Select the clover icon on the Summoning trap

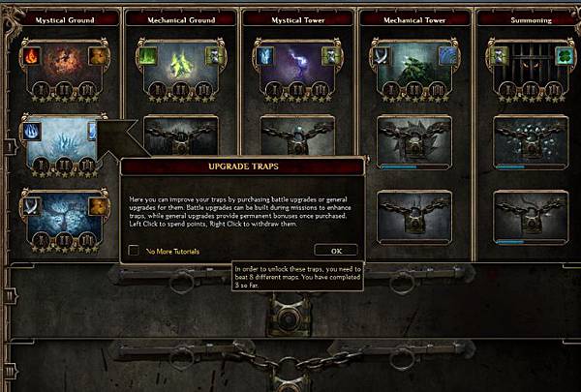[x=564, y=56]
